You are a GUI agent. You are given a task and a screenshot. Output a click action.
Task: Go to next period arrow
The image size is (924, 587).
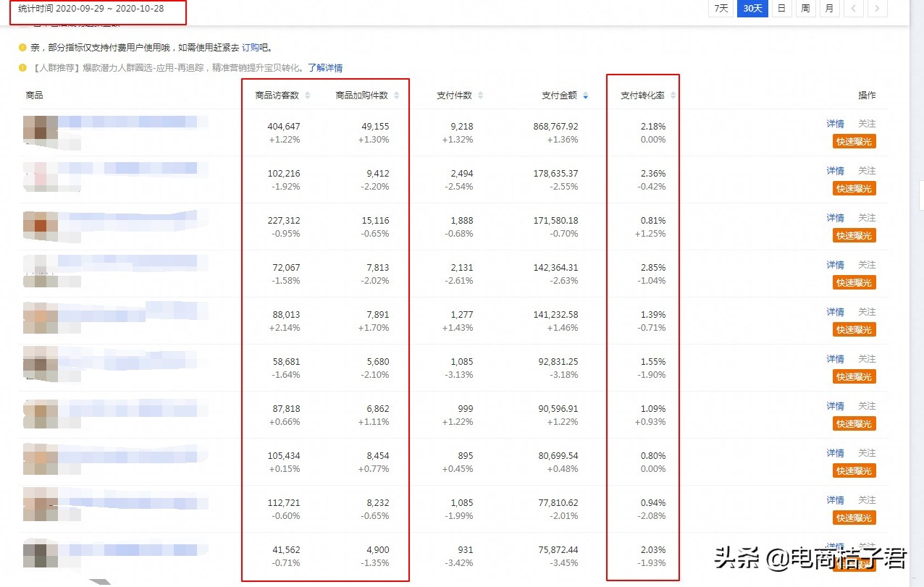877,9
